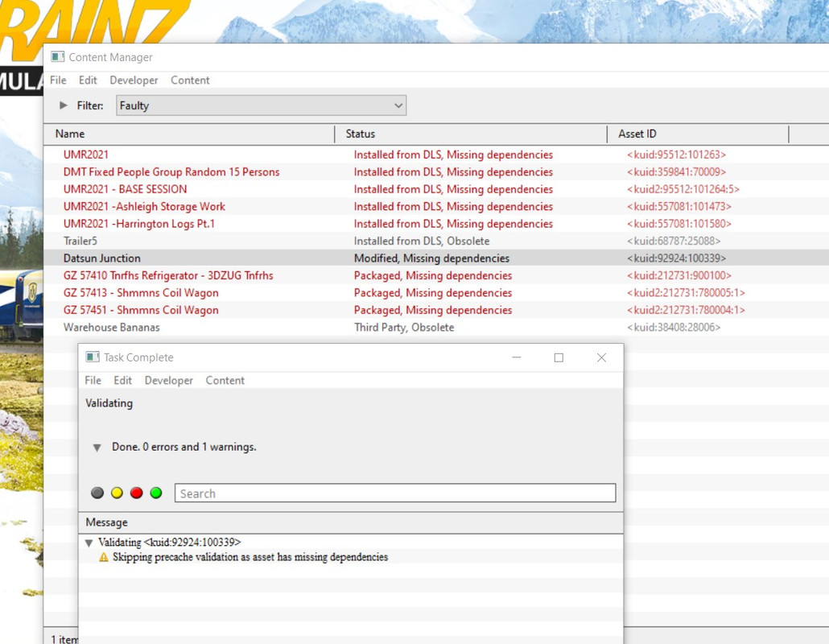829x644 pixels.
Task: Toggle the yellow warnings filter dot
Action: 117,493
